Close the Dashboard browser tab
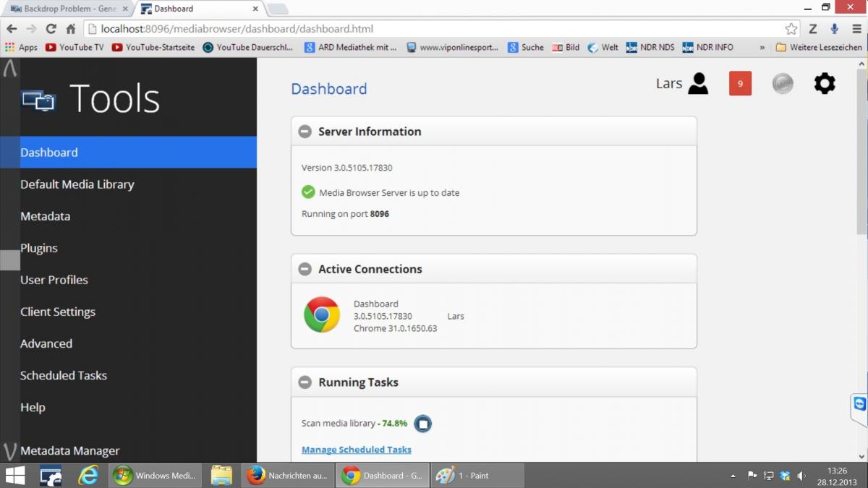The image size is (868, 488). point(255,9)
